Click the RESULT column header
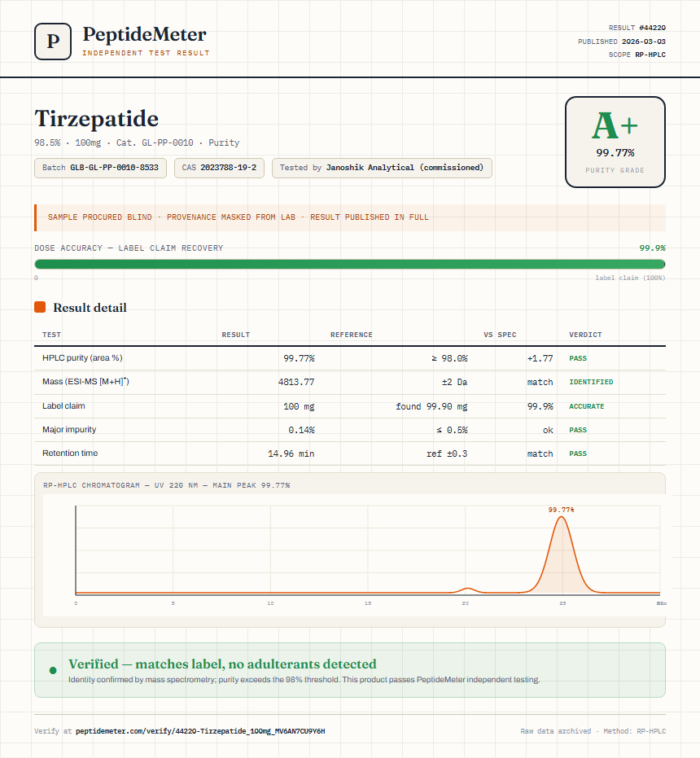The image size is (700, 758). [x=236, y=335]
